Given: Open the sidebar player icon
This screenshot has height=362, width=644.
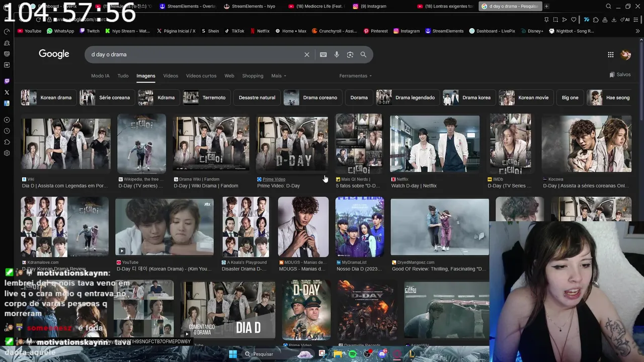Looking at the screenshot, I should click(7, 120).
